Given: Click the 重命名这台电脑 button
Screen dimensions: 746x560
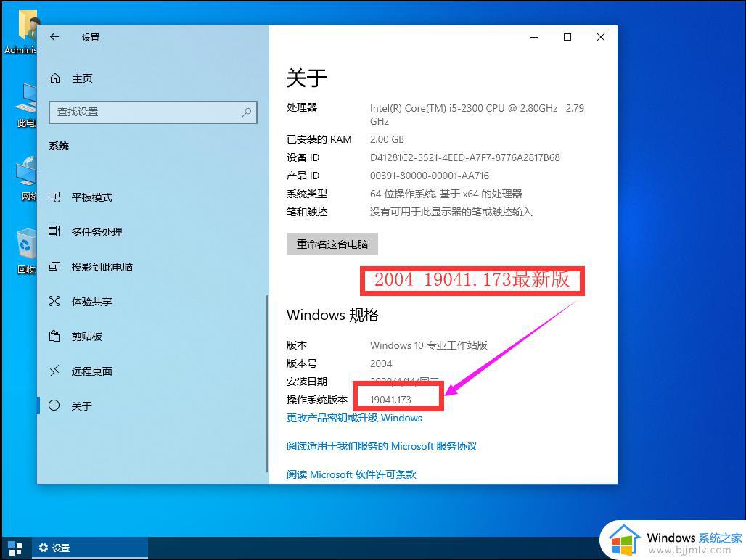Looking at the screenshot, I should [332, 244].
